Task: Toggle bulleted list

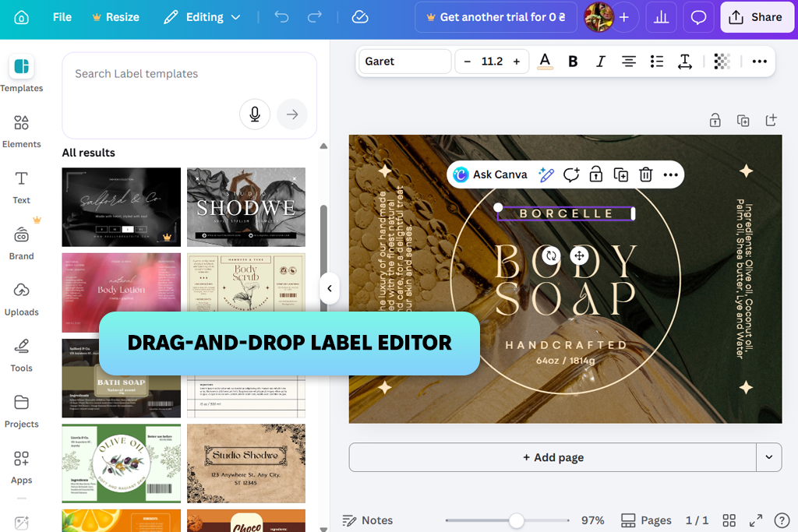Action: point(657,62)
